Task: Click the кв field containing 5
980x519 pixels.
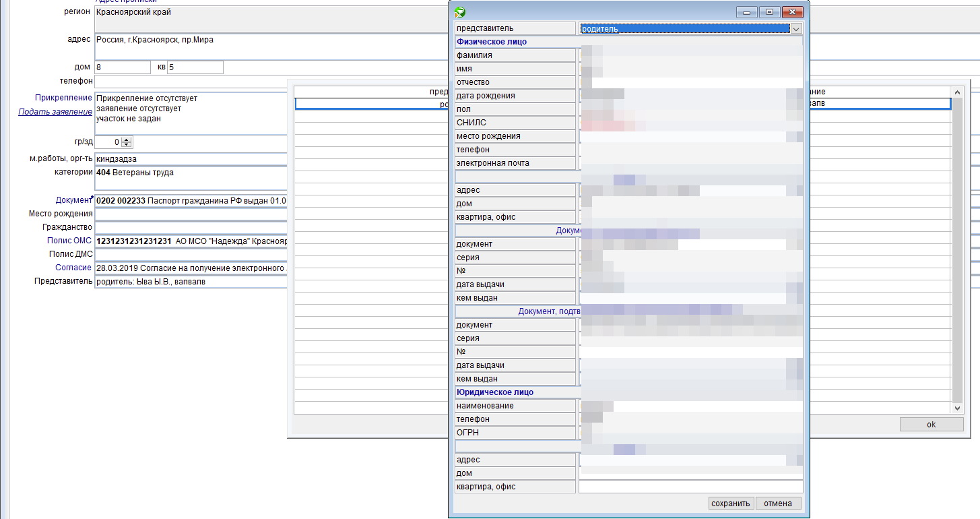Action: coord(195,67)
